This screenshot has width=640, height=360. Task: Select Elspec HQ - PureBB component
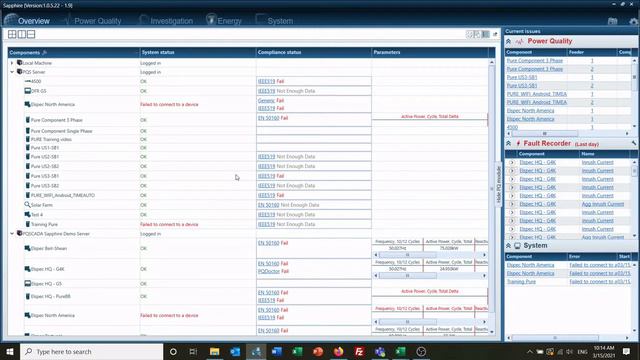pos(51,296)
